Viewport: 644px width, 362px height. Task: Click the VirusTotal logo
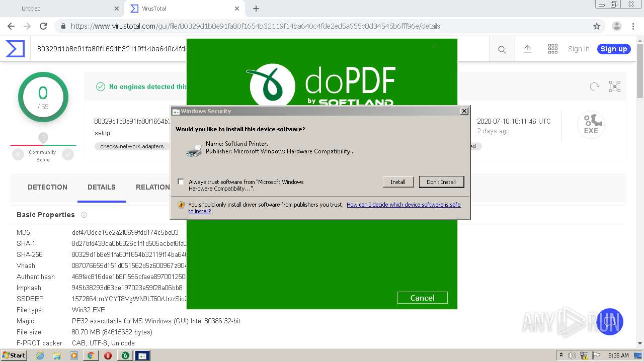pos(15,49)
